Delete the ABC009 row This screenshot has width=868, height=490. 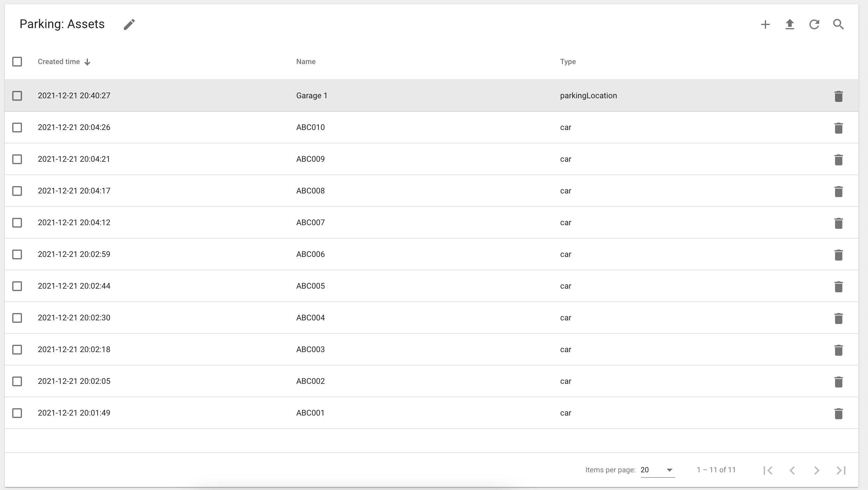838,159
